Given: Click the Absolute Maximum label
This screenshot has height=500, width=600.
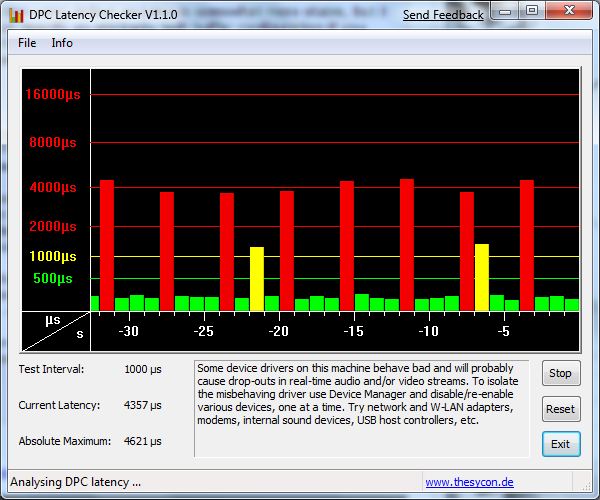Looking at the screenshot, I should (65, 441).
